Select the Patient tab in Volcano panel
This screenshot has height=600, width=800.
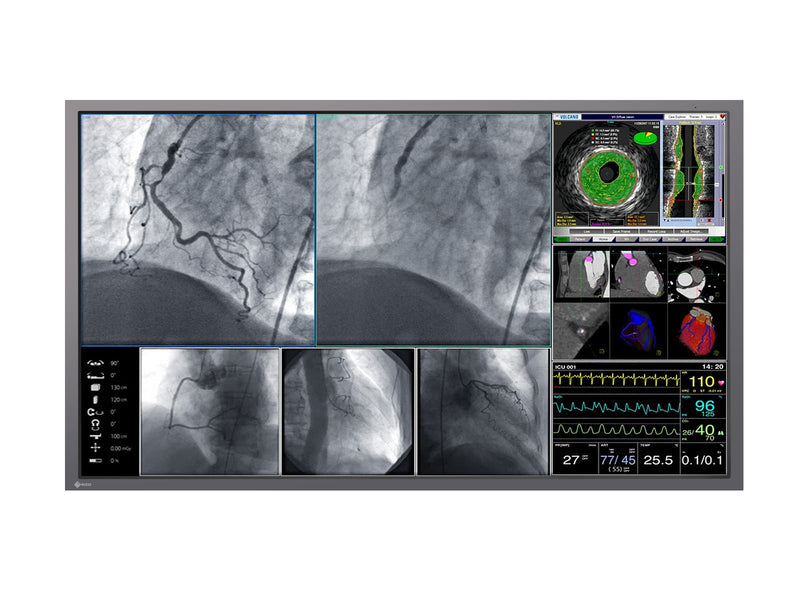click(x=580, y=239)
